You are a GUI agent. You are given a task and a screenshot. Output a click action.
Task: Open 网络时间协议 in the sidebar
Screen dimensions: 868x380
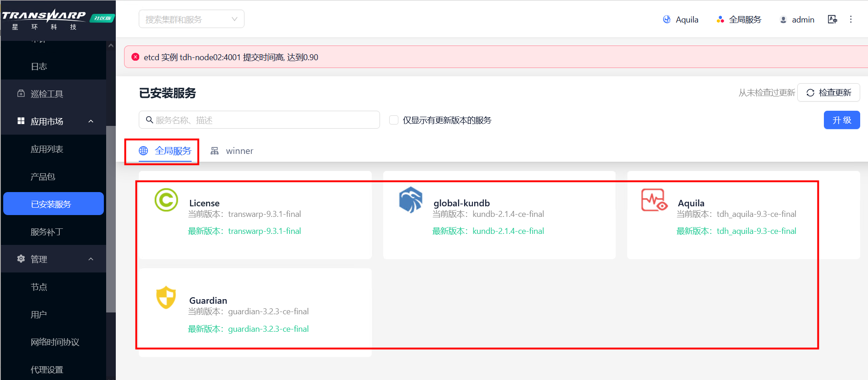coord(55,342)
